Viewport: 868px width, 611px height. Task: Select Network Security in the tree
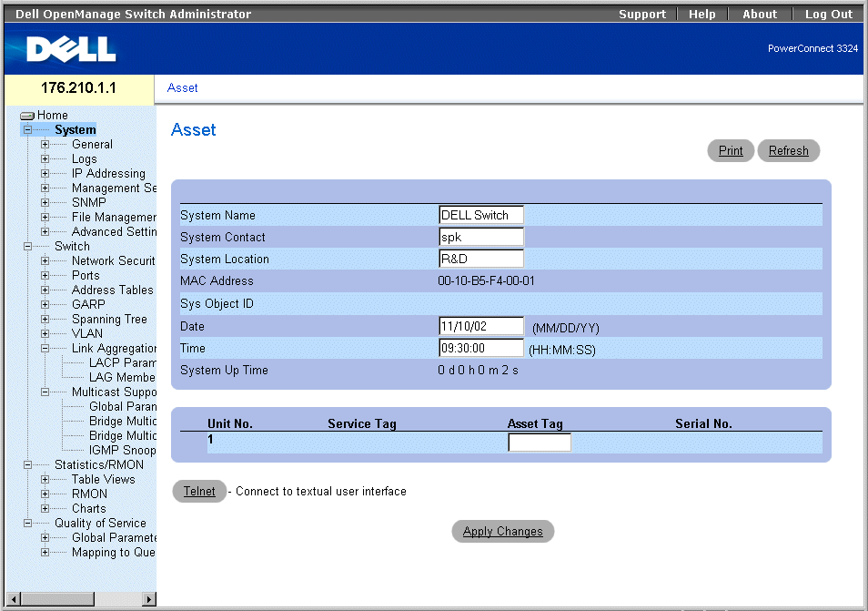click(114, 261)
